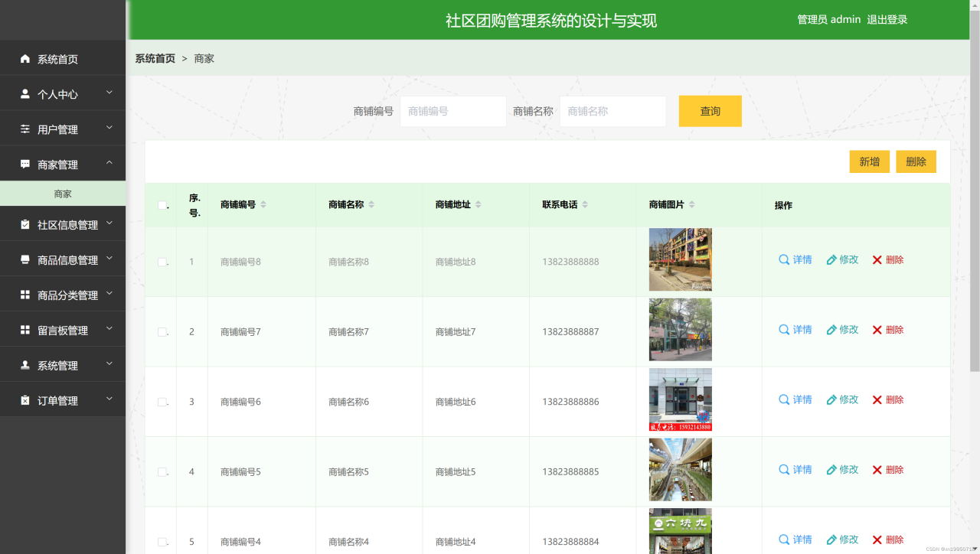
Task: Click the red X icon in 商铺编号8 row
Action: tap(877, 260)
